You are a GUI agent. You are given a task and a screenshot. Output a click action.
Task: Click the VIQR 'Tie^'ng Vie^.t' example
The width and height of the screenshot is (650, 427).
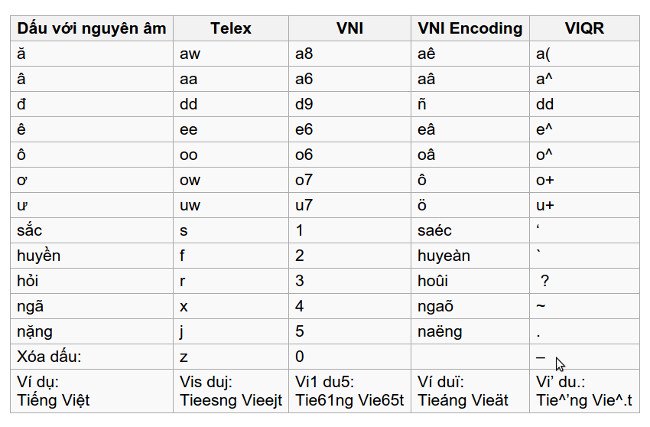[584, 400]
